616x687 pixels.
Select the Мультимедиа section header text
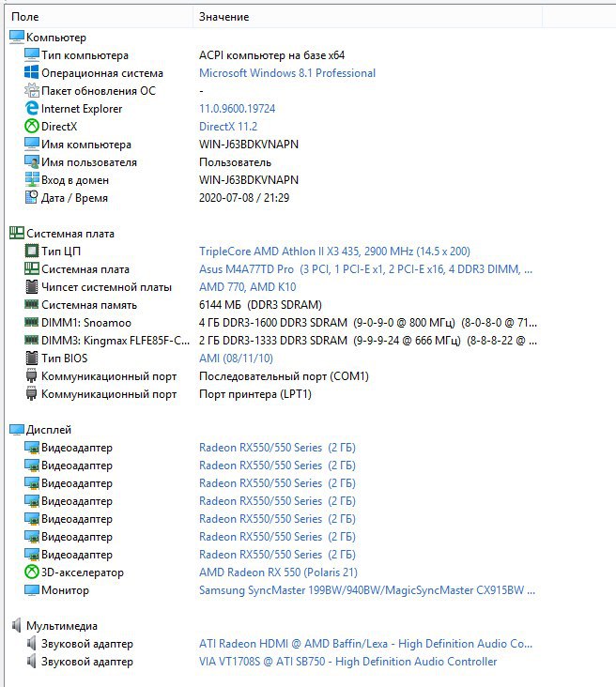[x=62, y=626]
